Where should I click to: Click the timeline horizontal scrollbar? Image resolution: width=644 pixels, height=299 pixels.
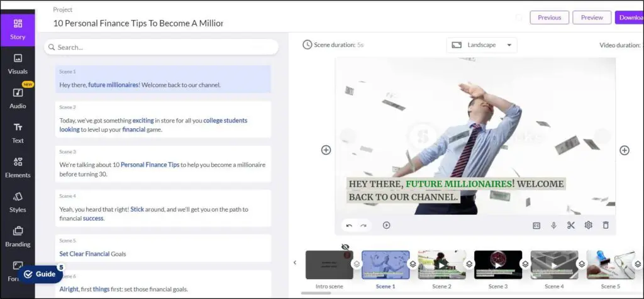coord(316,293)
